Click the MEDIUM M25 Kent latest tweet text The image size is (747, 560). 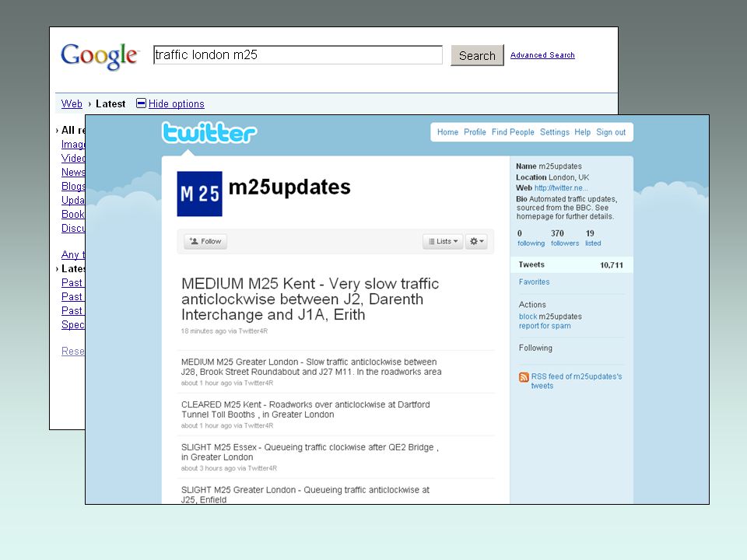click(x=310, y=299)
